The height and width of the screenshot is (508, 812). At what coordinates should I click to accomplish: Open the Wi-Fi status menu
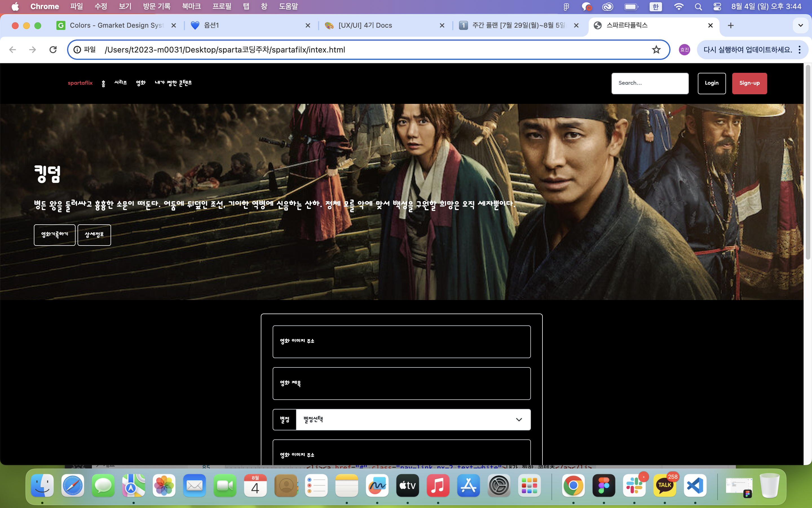[x=678, y=7]
